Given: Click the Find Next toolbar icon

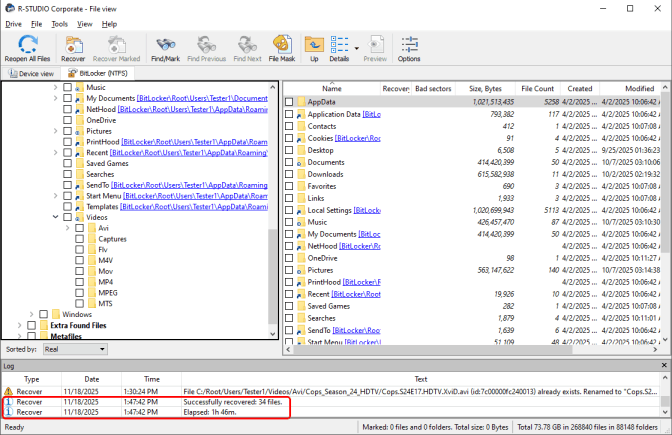Looking at the screenshot, I should click(248, 48).
